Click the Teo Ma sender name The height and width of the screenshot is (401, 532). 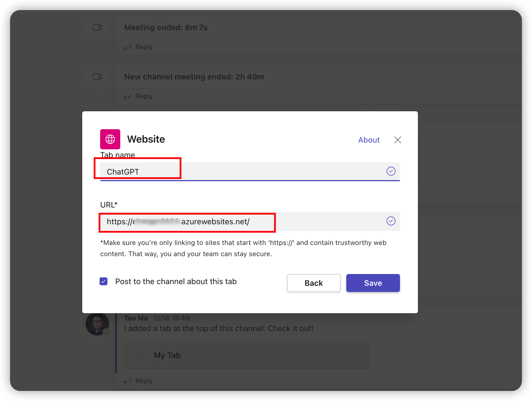coord(136,318)
